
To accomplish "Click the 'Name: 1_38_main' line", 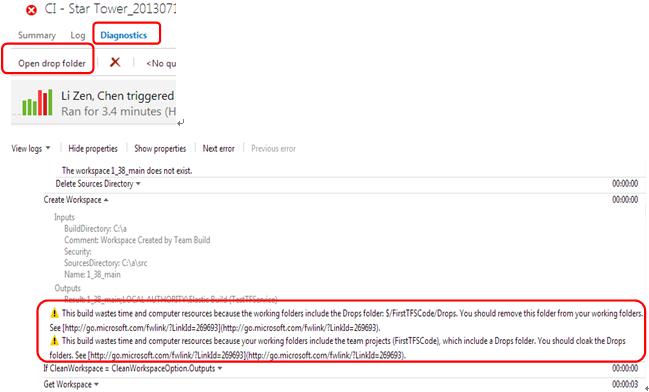I will tap(92, 274).
